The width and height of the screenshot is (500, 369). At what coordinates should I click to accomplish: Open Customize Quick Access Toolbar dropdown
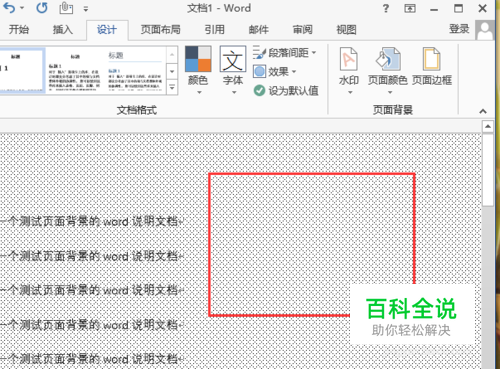click(x=86, y=9)
